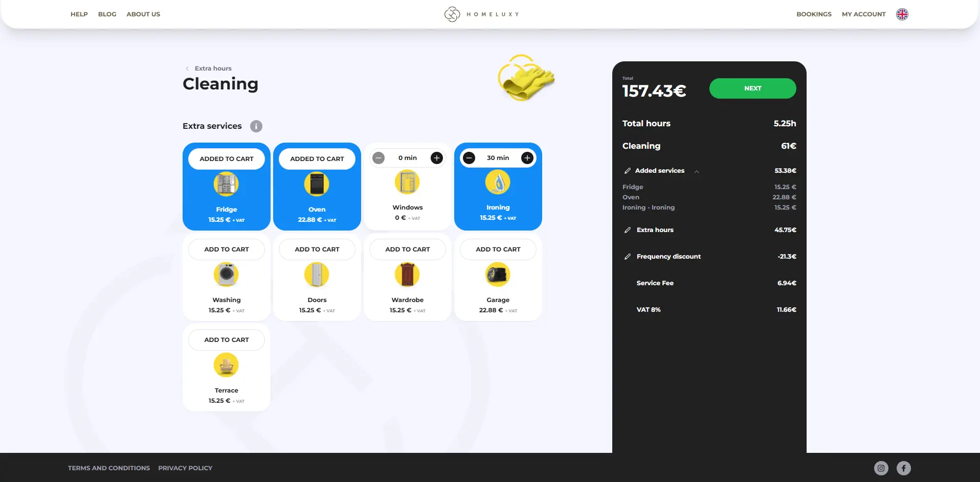Add Garage to cart
The width and height of the screenshot is (980, 482).
click(x=498, y=249)
